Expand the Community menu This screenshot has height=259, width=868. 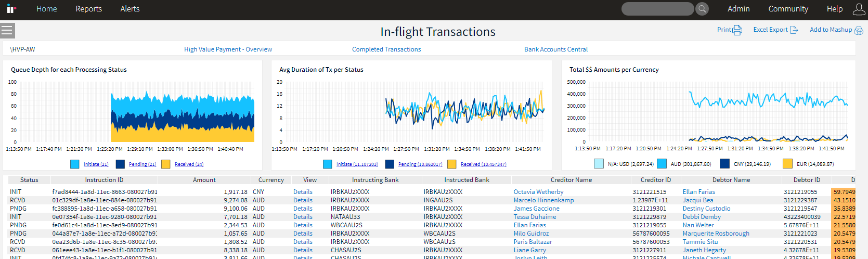tap(788, 9)
